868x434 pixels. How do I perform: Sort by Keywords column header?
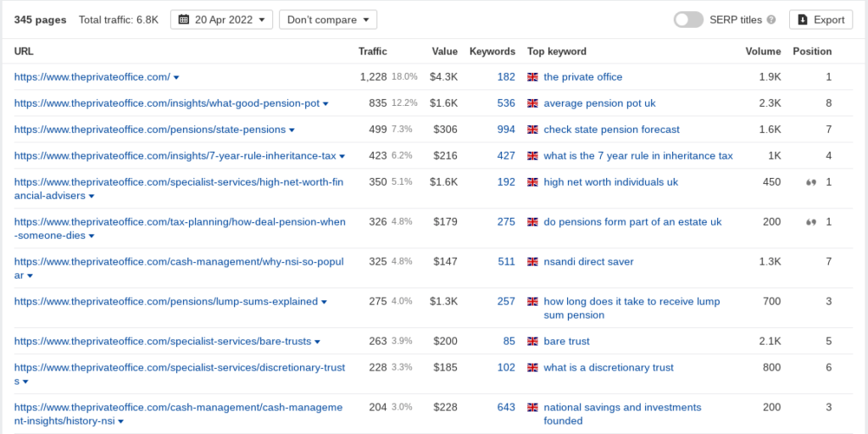coord(492,52)
